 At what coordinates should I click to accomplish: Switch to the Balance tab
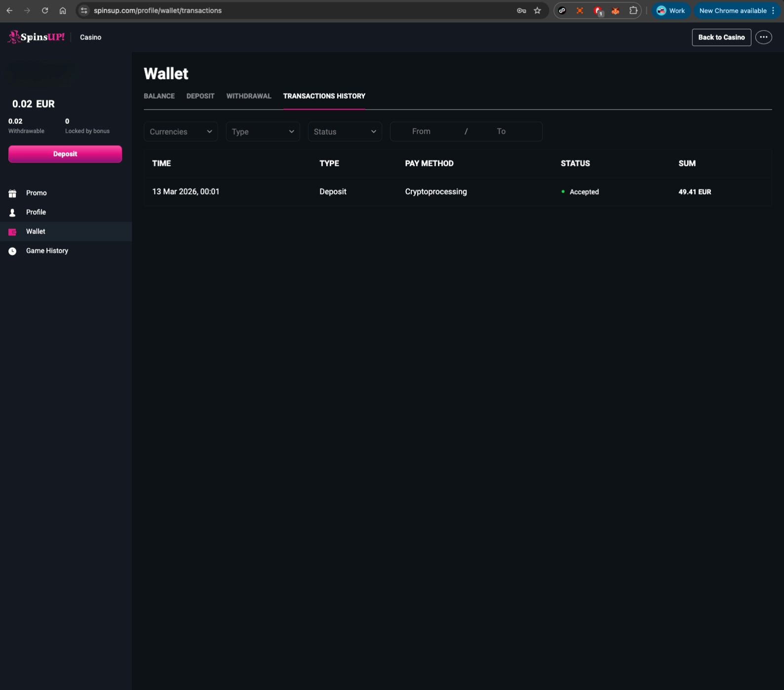[x=159, y=96]
